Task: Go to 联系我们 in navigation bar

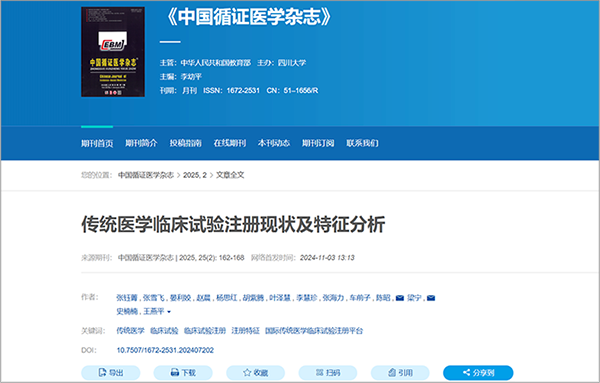Action: point(362,143)
